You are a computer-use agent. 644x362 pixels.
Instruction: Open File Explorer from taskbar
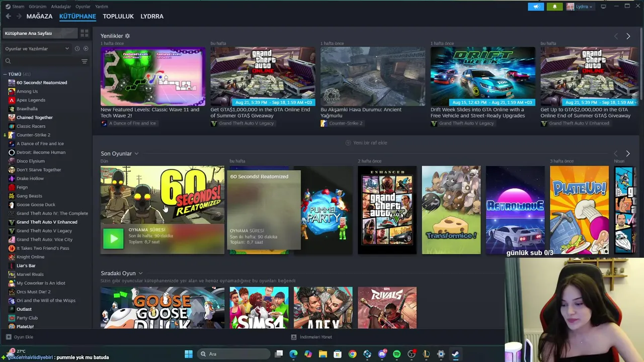pyautogui.click(x=323, y=354)
